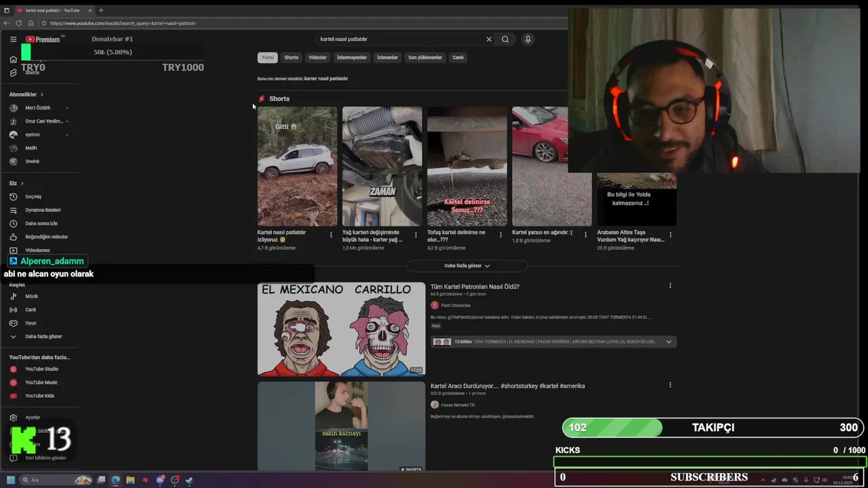The width and height of the screenshot is (868, 488).
Task: Click the browser address bar URL
Action: tap(123, 23)
